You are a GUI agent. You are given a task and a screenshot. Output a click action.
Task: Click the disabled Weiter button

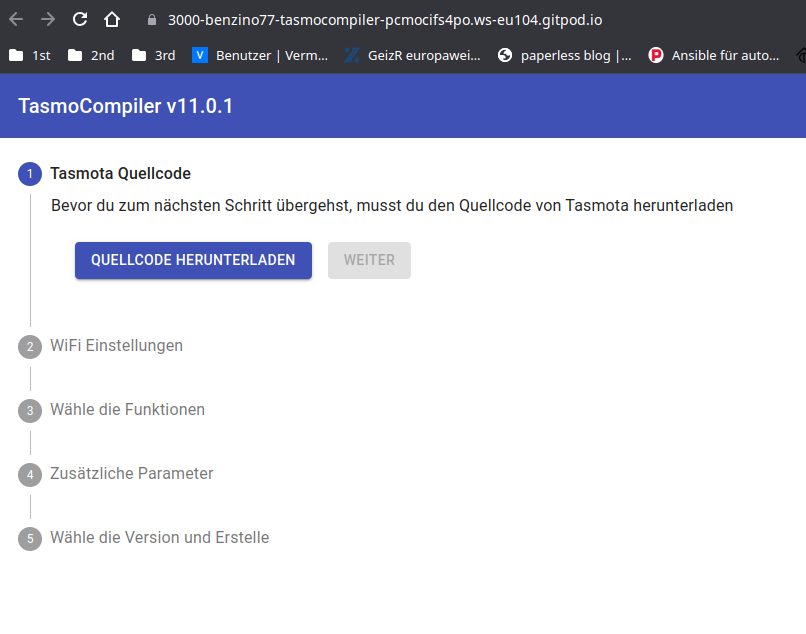tap(369, 260)
